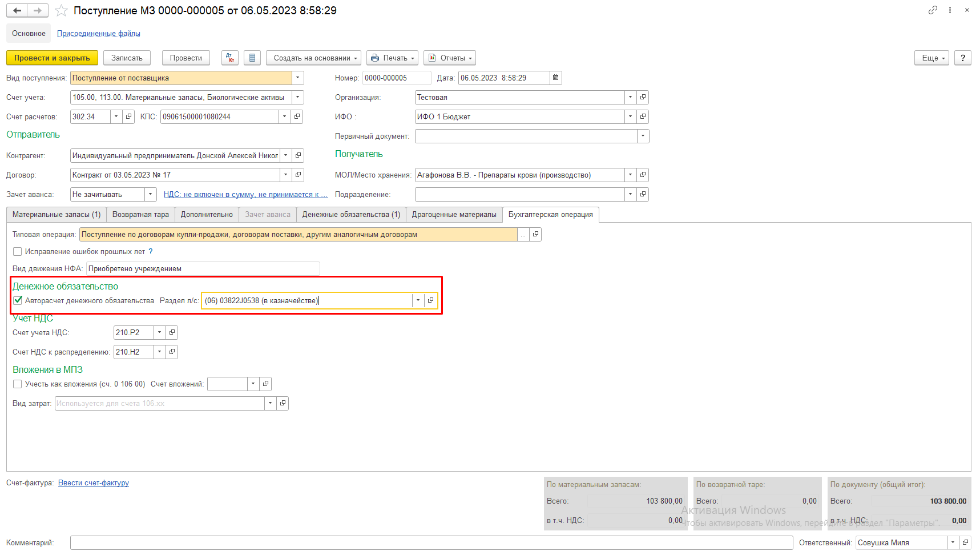980x555 pixels.
Task: Open Контрагент card icon
Action: (x=298, y=155)
